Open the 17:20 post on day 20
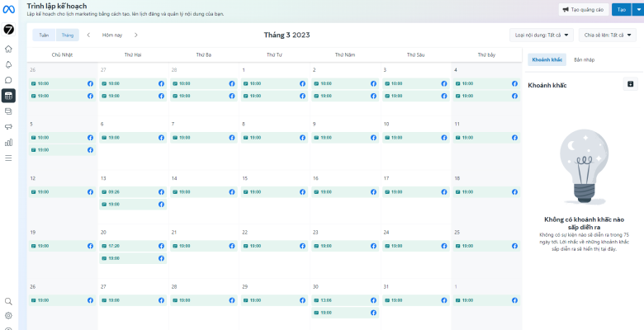The image size is (644, 330). click(x=132, y=246)
